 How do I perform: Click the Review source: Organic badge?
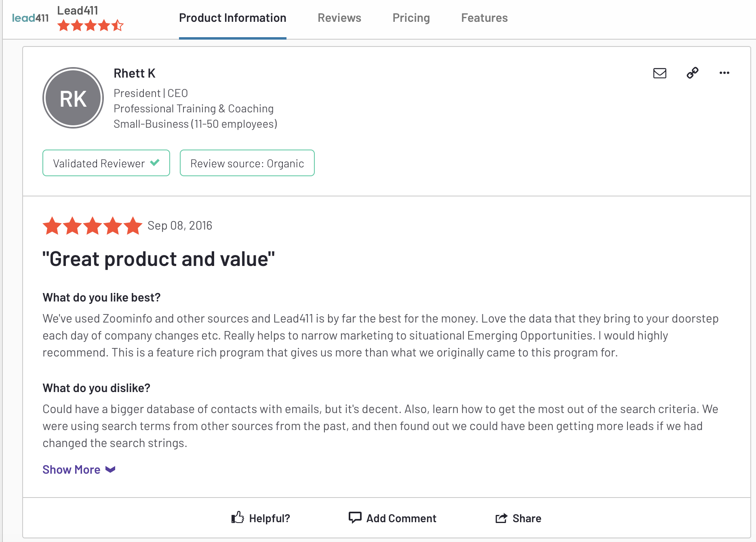pos(247,163)
